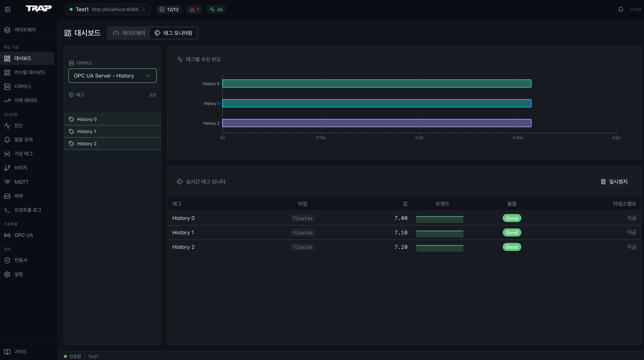Image resolution: width=644 pixels, height=360 pixels.
Task: Open the MQTT wifi icon menu item
Action: (x=21, y=182)
